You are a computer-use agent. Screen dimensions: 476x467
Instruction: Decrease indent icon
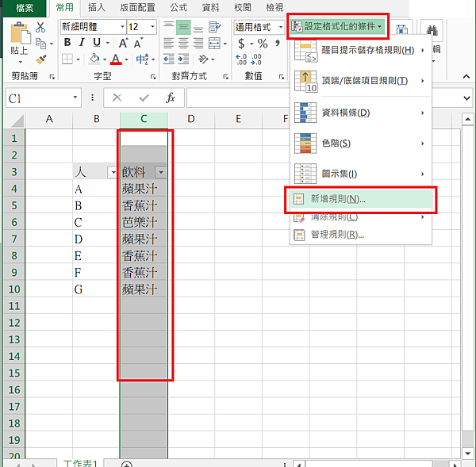click(168, 59)
